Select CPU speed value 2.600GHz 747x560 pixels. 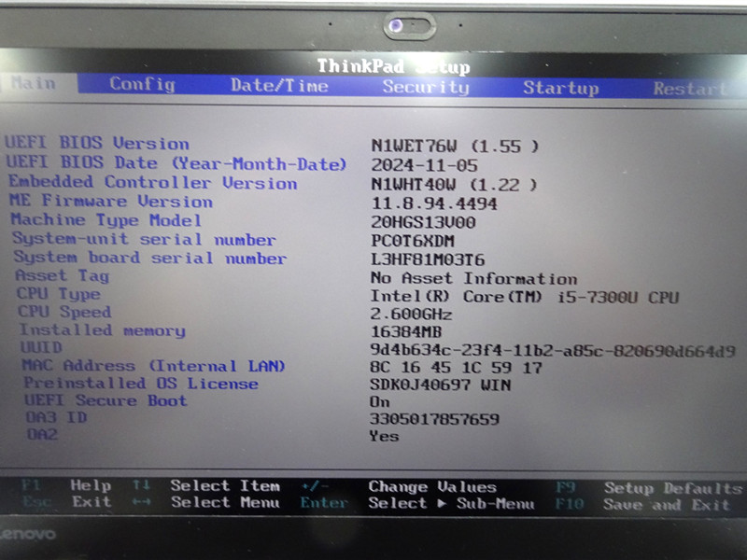tap(411, 315)
